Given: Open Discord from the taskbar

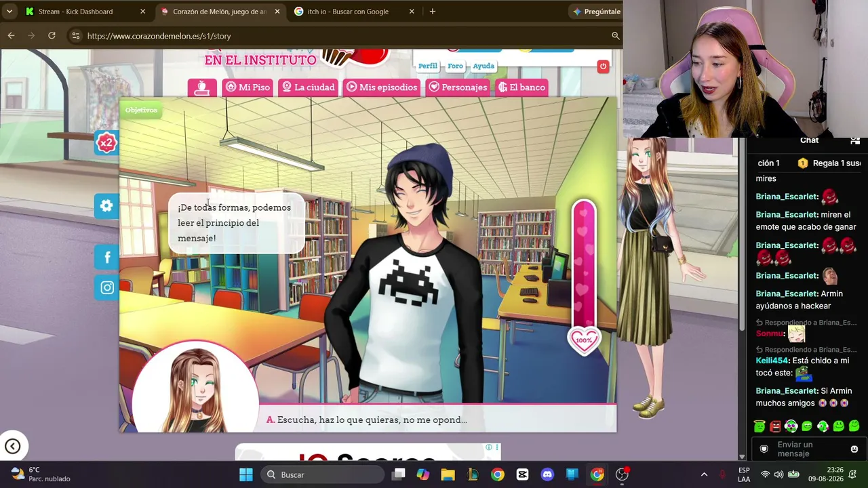Looking at the screenshot, I should pyautogui.click(x=547, y=474).
